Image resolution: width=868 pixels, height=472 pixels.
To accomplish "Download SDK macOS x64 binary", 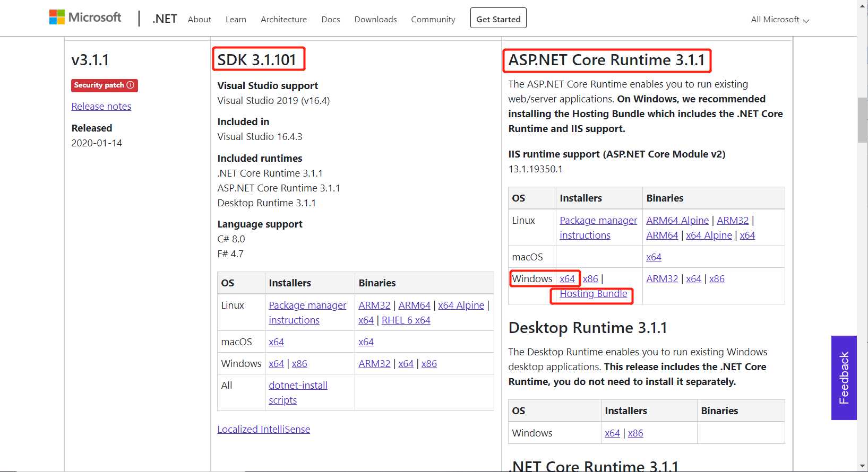I will 366,342.
